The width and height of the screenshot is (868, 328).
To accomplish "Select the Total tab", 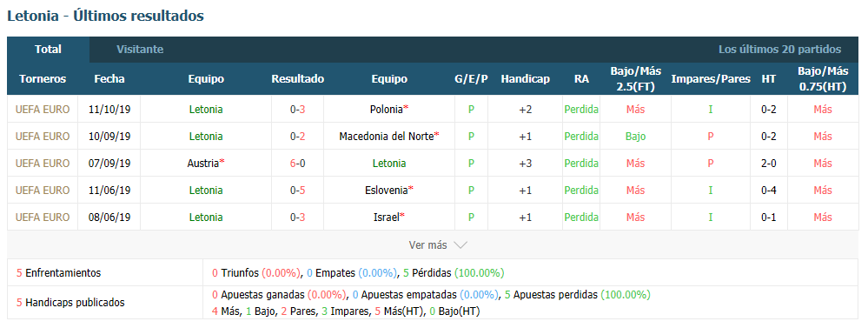I will tap(48, 50).
